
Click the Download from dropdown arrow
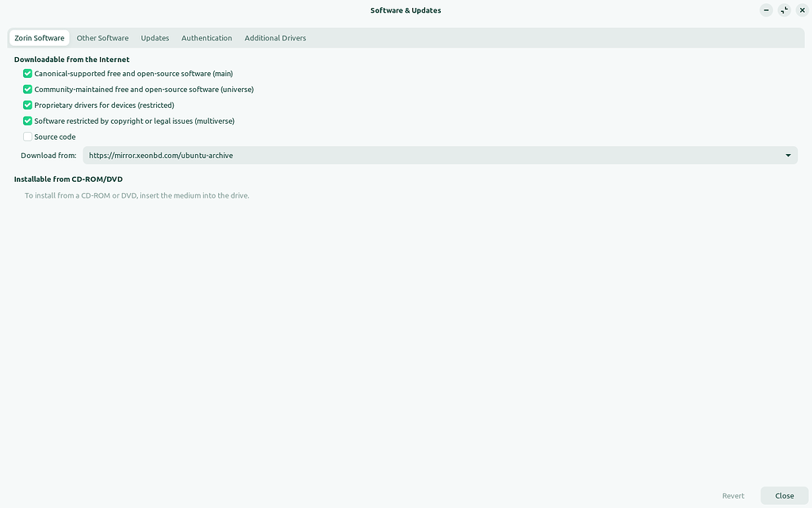click(788, 156)
